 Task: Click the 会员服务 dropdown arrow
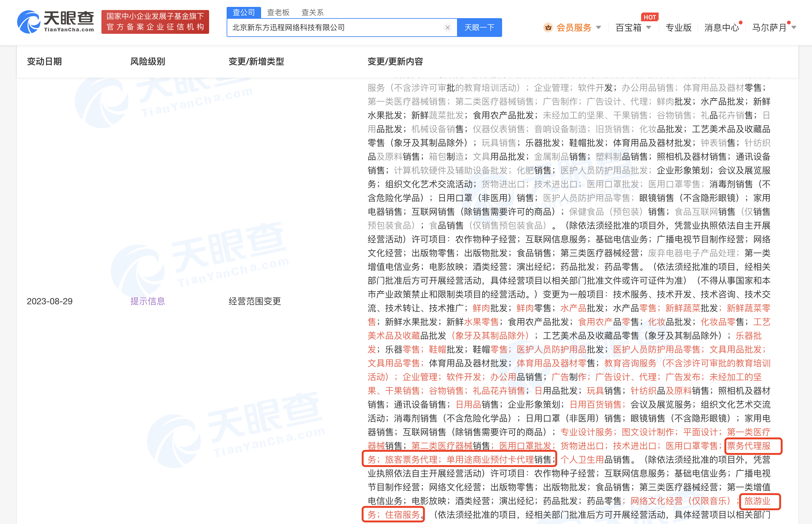point(599,28)
